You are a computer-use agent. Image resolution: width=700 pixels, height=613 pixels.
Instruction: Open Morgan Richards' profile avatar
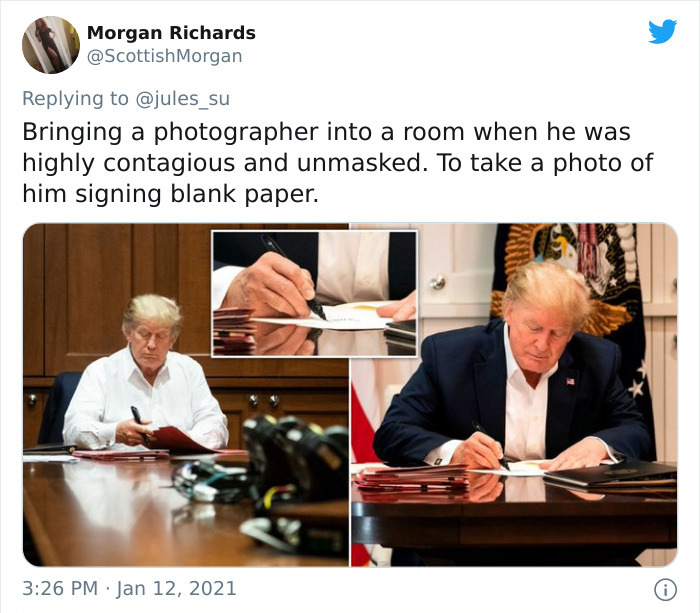click(51, 45)
